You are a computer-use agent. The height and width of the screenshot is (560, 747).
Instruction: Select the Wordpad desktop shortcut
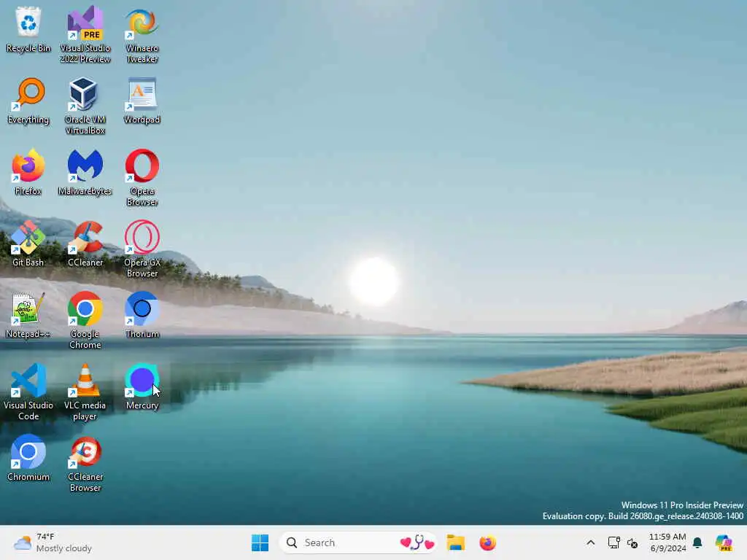[x=142, y=101]
